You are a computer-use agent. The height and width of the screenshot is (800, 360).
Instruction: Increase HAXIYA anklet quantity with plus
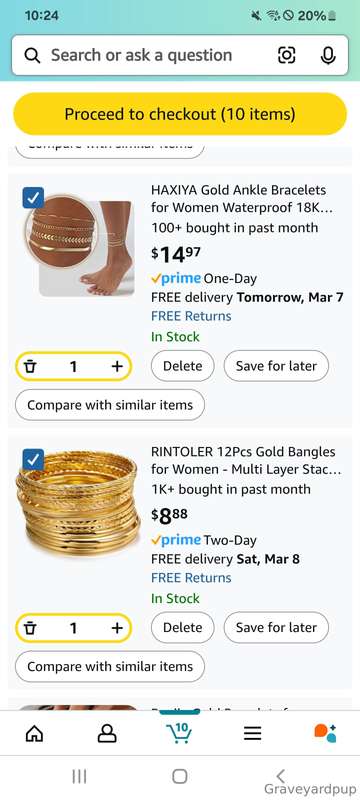117,366
